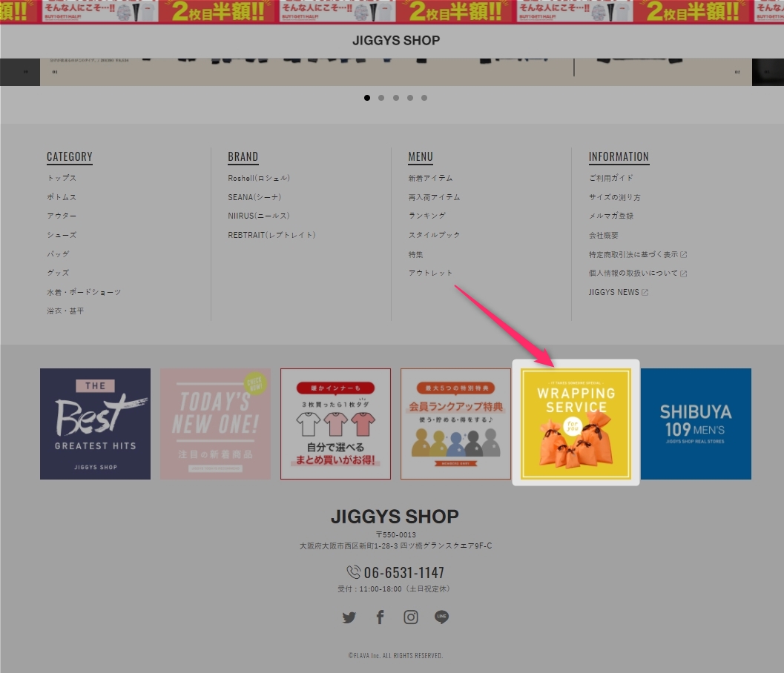Open the まとめ買いがお得 banner
Screen dimensions: 784x673
335,424
